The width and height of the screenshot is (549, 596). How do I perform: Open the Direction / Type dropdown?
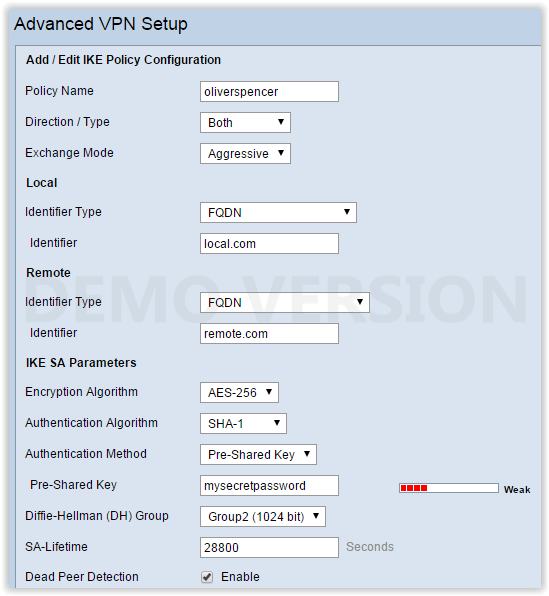click(245, 122)
